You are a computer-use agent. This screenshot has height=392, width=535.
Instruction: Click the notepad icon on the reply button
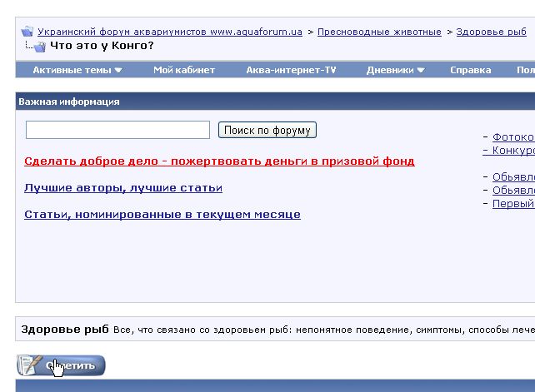coord(30,365)
